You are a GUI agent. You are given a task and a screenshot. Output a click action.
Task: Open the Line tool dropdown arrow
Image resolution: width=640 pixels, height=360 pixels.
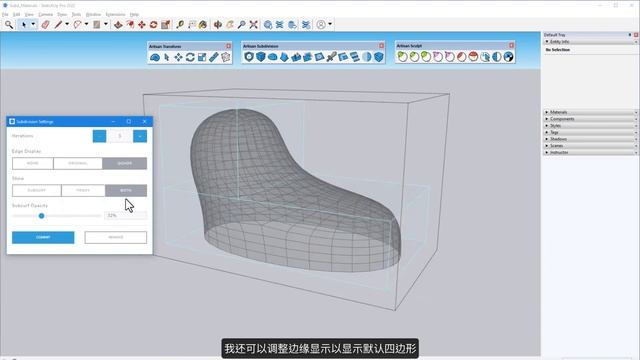click(x=67, y=24)
